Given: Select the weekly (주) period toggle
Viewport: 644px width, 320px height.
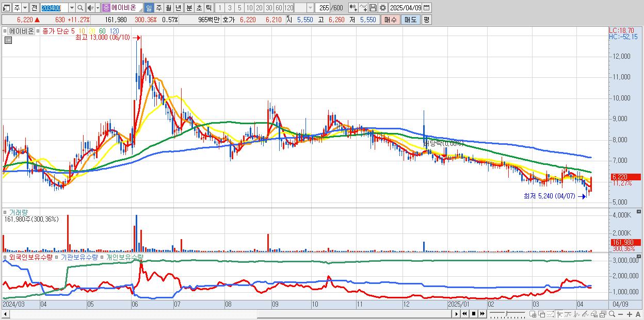Looking at the screenshot, I should [158, 8].
